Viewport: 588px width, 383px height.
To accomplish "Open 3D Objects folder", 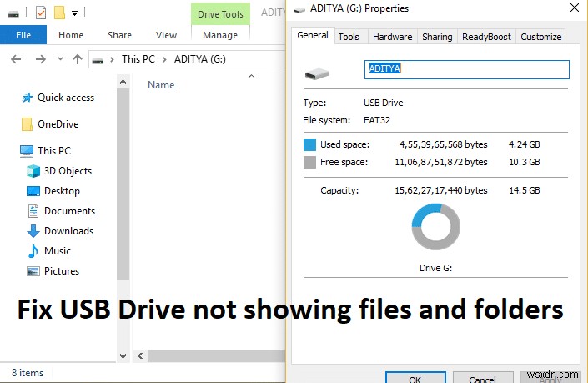I will coord(68,171).
